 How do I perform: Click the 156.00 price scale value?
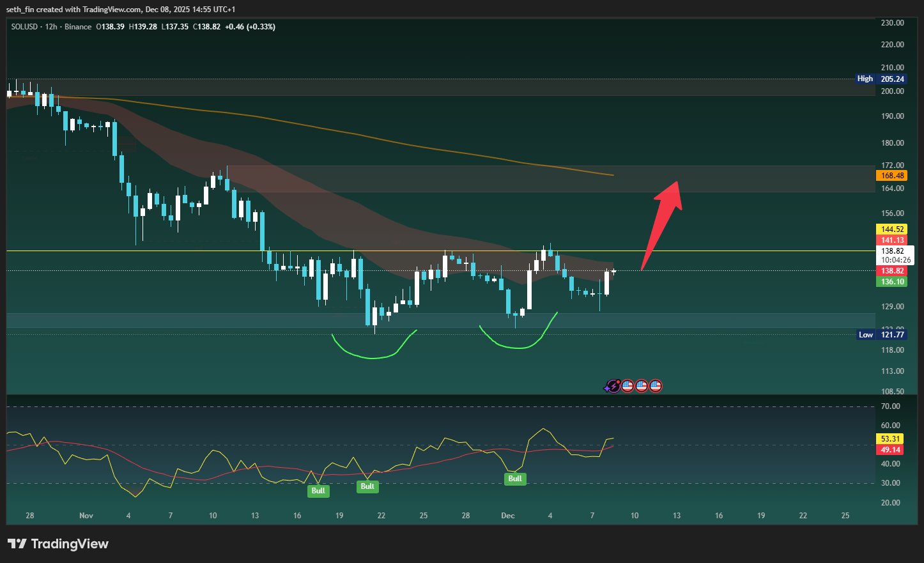(x=892, y=213)
